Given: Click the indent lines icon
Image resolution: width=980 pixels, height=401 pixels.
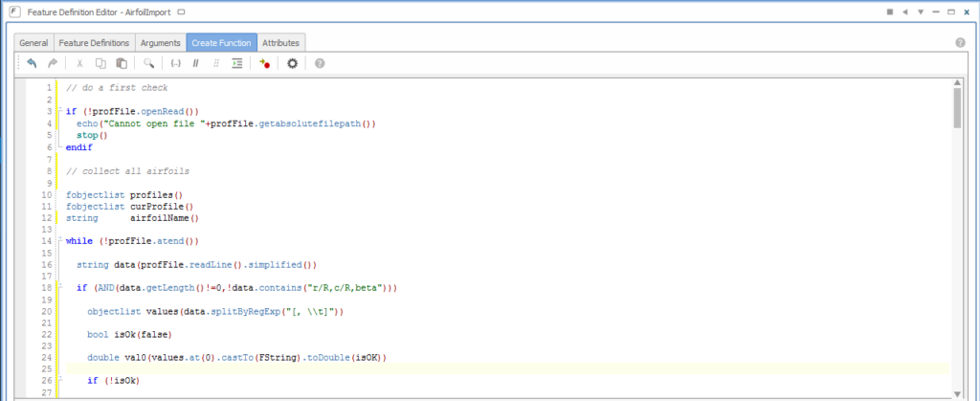Looking at the screenshot, I should 236,63.
